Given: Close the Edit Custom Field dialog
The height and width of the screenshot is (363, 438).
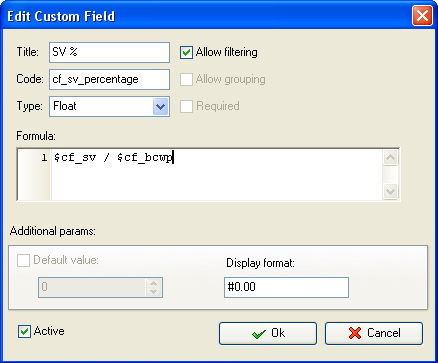Looking at the screenshot, I should click(x=422, y=16).
